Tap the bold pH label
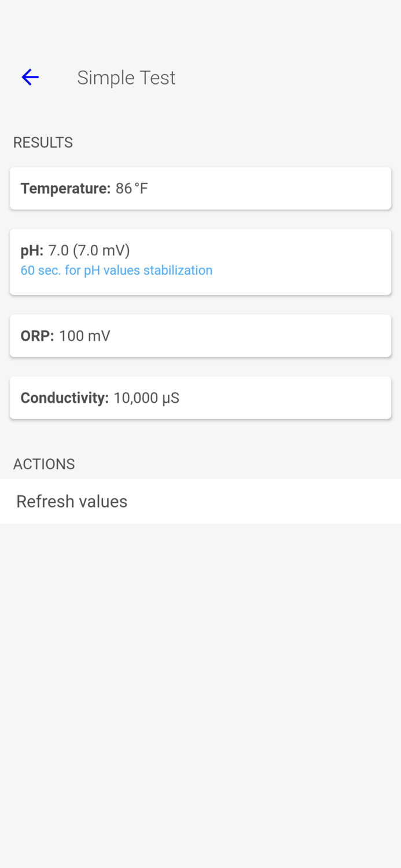The image size is (401, 868). coord(31,250)
